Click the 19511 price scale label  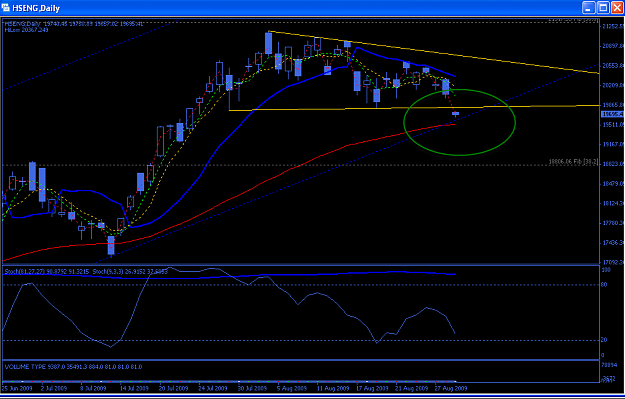coord(612,125)
